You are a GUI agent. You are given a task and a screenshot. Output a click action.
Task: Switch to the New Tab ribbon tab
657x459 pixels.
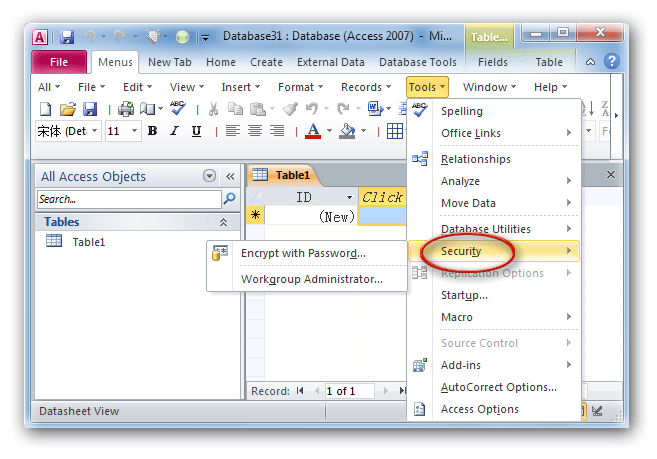(170, 62)
